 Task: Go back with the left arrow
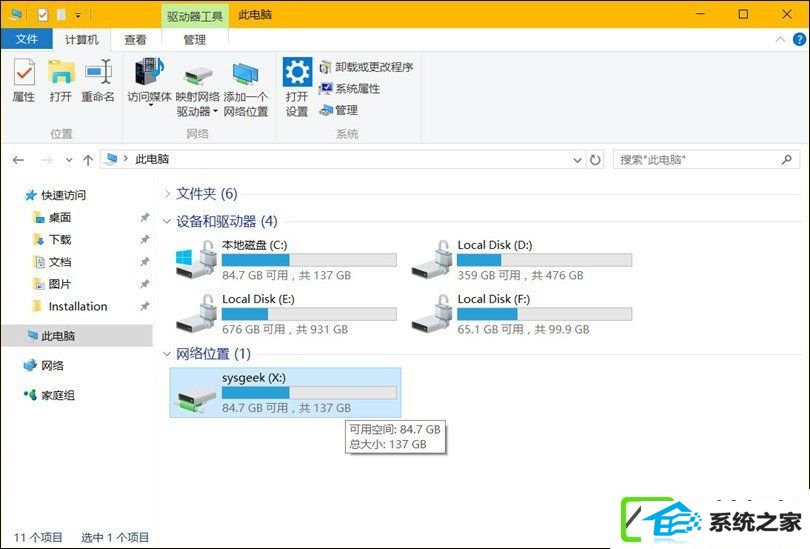coord(19,160)
